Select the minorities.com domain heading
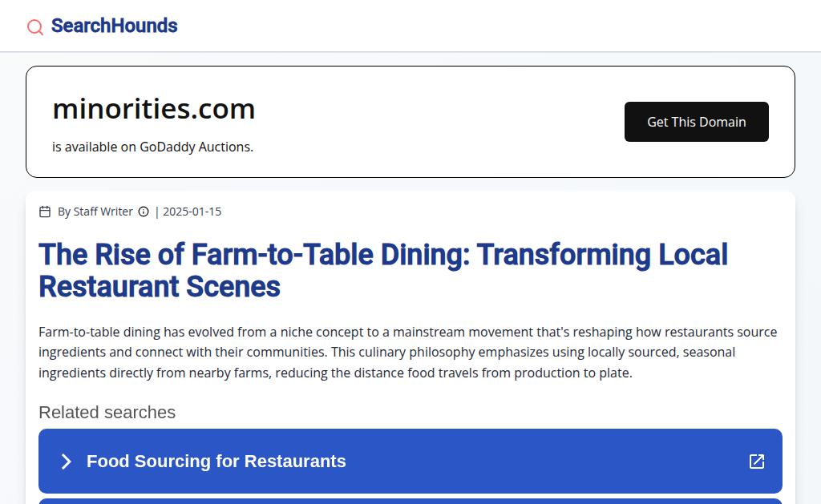 (x=154, y=109)
